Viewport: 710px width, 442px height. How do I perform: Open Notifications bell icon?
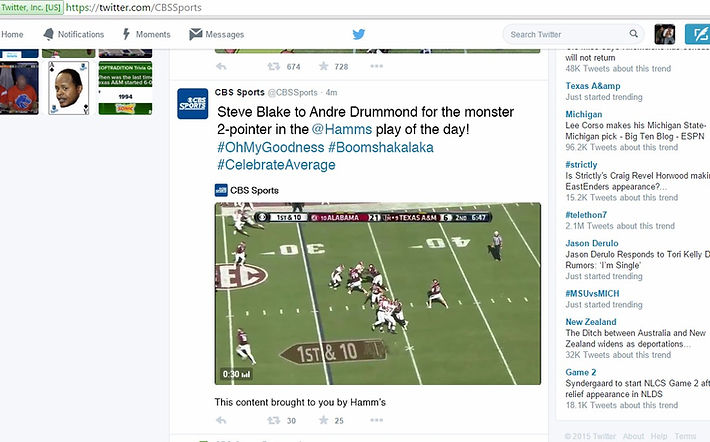[48, 34]
